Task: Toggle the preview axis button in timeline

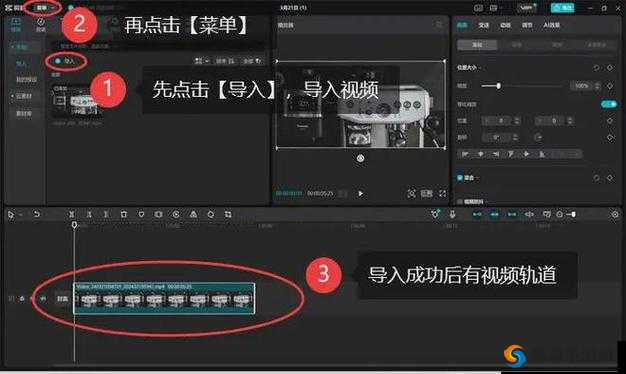Action: (529, 214)
